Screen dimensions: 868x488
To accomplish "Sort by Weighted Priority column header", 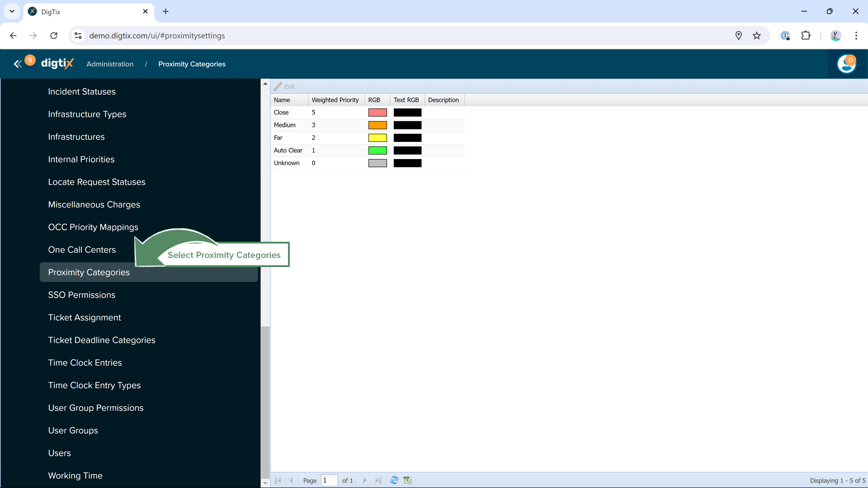I will [335, 100].
